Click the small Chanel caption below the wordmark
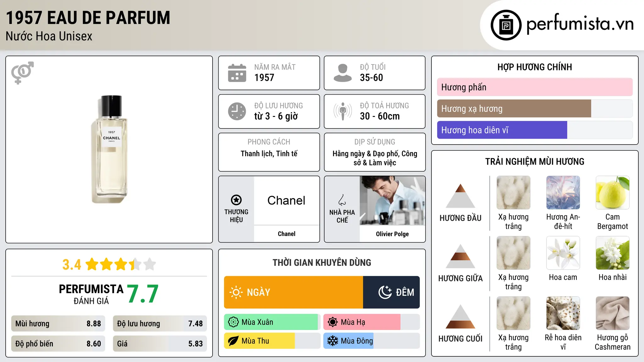The image size is (644, 362). tap(286, 234)
